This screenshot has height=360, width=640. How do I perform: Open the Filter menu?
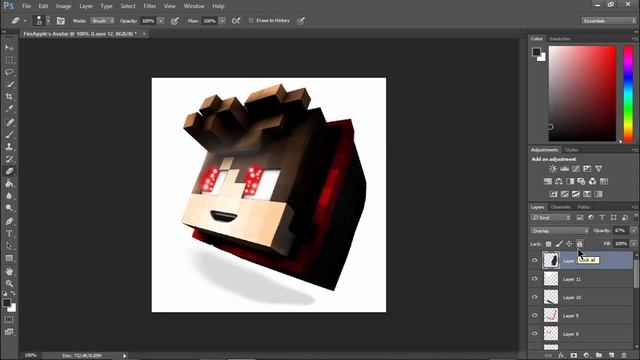point(150,6)
